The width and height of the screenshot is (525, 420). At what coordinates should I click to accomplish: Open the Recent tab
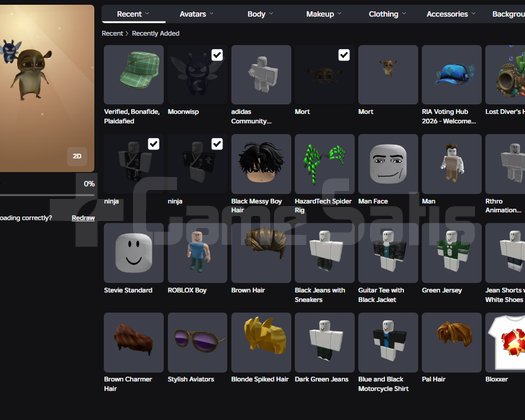129,14
